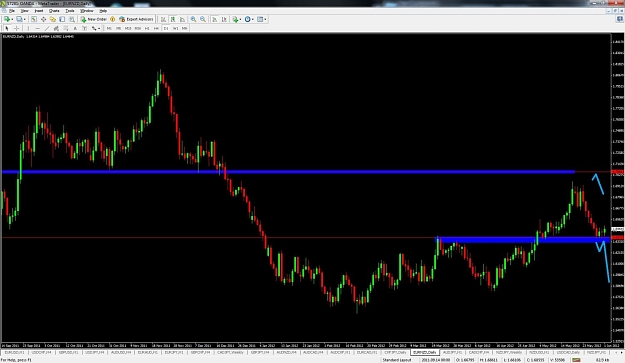625x363 pixels.
Task: Open the Profiles toolbar icon
Action: click(x=19, y=19)
